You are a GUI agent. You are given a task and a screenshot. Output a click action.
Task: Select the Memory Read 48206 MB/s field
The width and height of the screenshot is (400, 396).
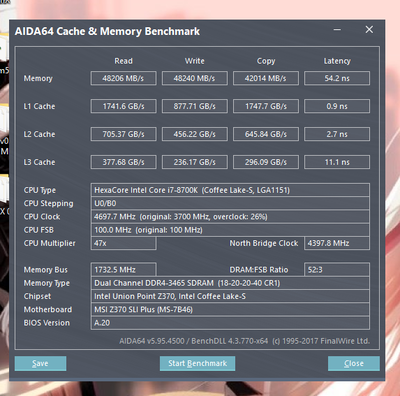[x=123, y=78]
